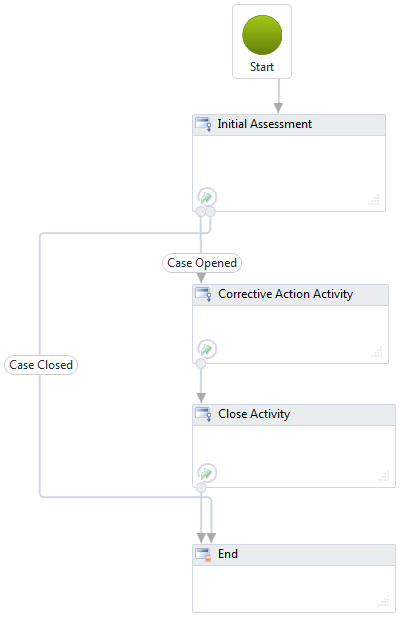Click the green arrow action icon in Initial Assessment

pos(207,197)
